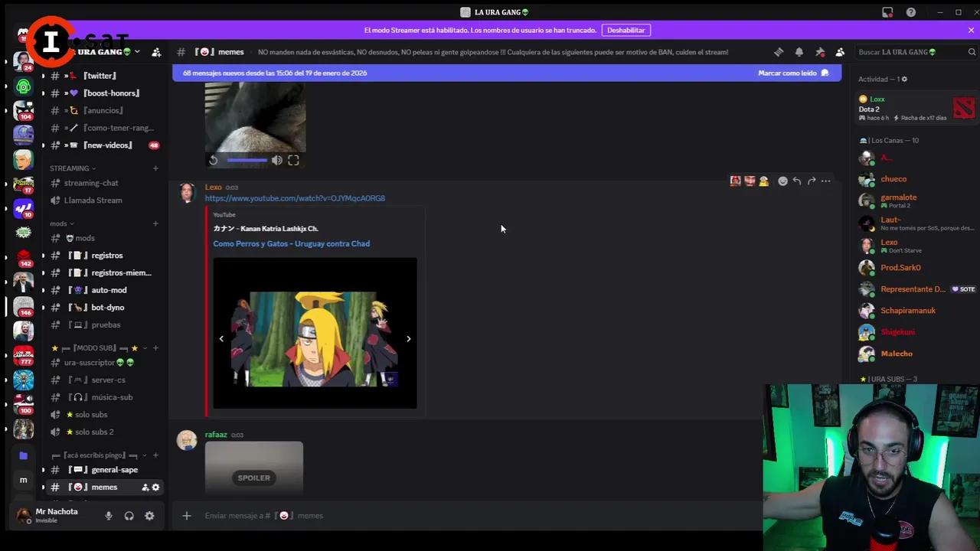The height and width of the screenshot is (551, 980).
Task: Open Discord help question mark icon
Action: tap(911, 12)
